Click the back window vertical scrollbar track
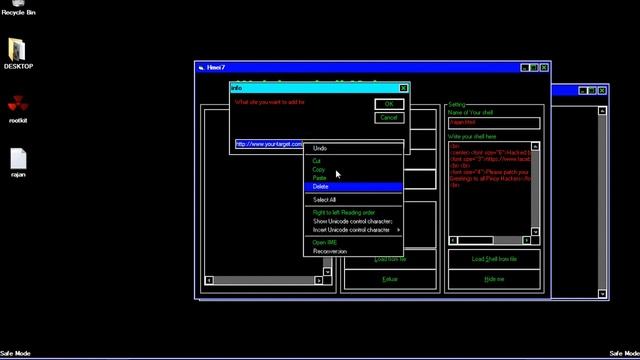The image size is (640, 360). [602, 202]
